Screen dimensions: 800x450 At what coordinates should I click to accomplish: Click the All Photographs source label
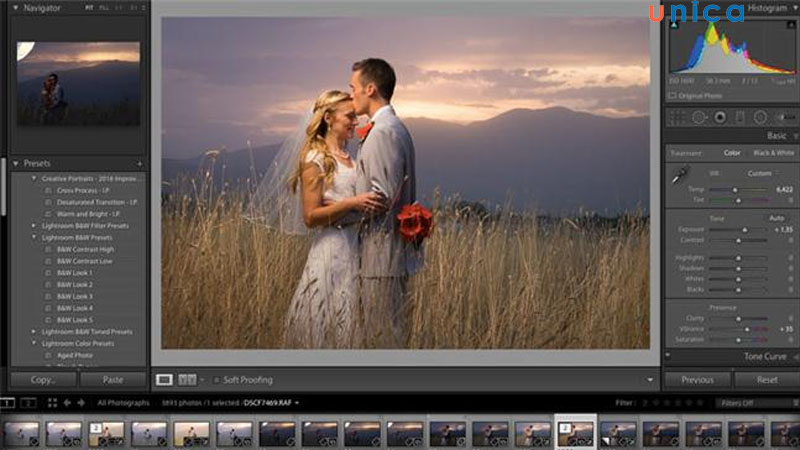(123, 403)
